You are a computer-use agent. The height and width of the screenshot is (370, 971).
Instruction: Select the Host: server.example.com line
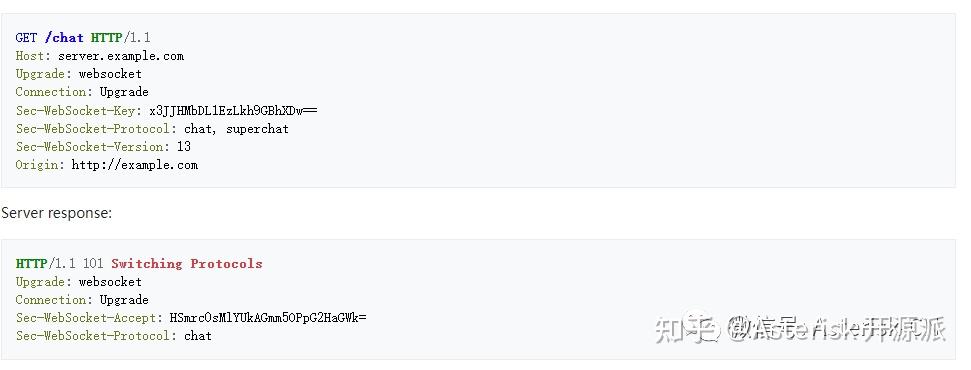[100, 56]
